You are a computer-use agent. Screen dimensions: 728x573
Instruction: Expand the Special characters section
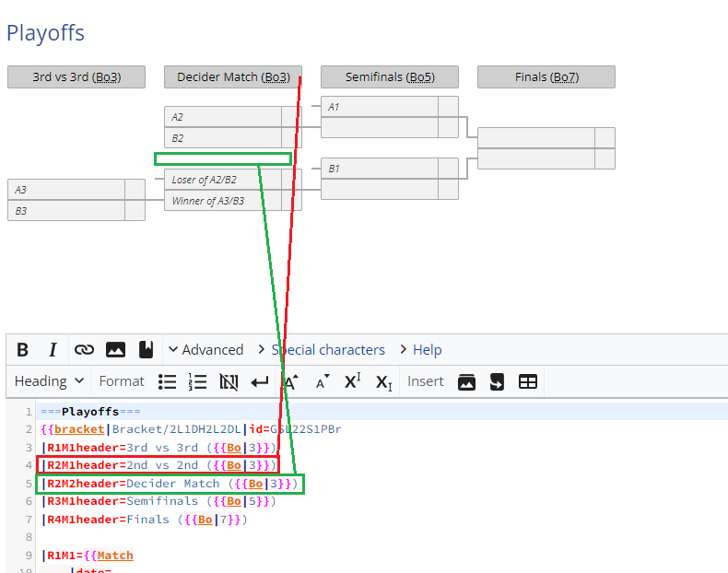[x=322, y=349]
